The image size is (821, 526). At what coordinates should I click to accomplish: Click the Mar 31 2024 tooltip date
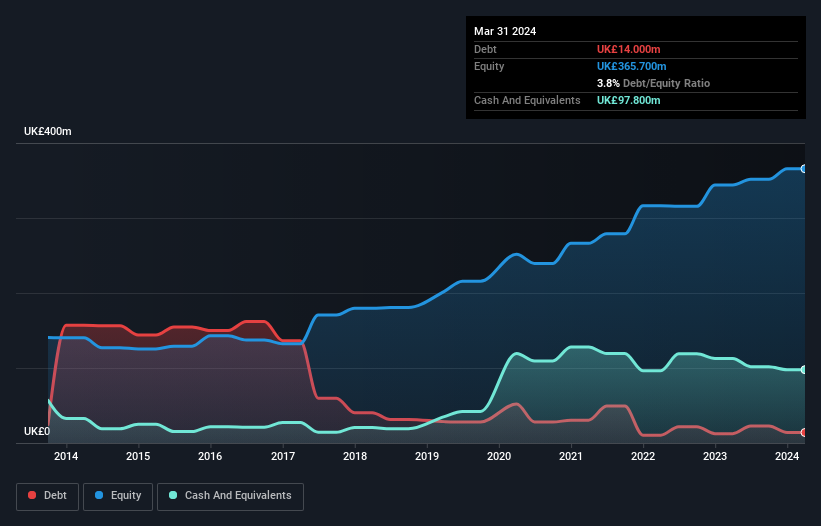(505, 31)
